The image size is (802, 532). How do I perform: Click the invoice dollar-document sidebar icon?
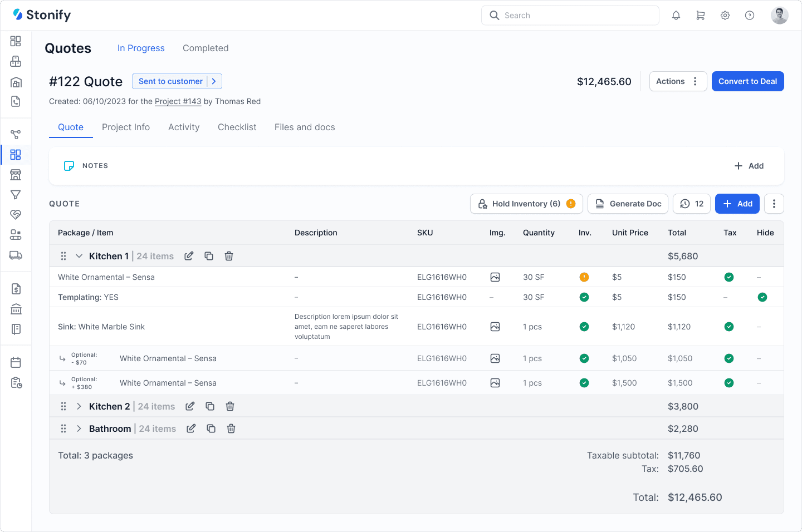click(x=16, y=289)
